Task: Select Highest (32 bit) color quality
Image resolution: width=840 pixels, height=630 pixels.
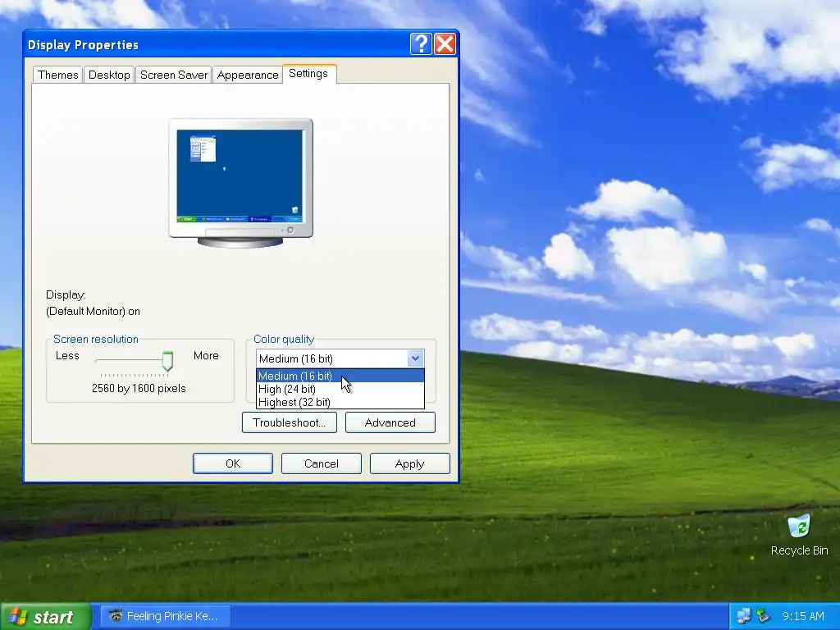Action: pyautogui.click(x=340, y=402)
